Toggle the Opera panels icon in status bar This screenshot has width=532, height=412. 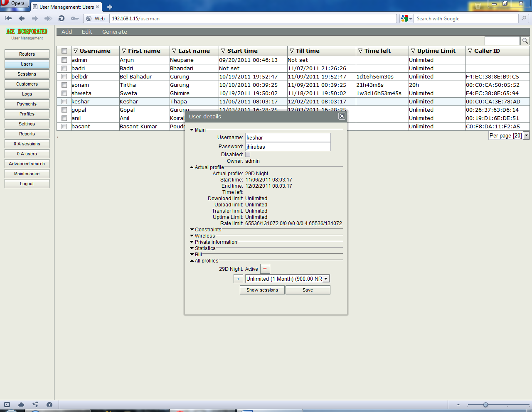point(7,404)
